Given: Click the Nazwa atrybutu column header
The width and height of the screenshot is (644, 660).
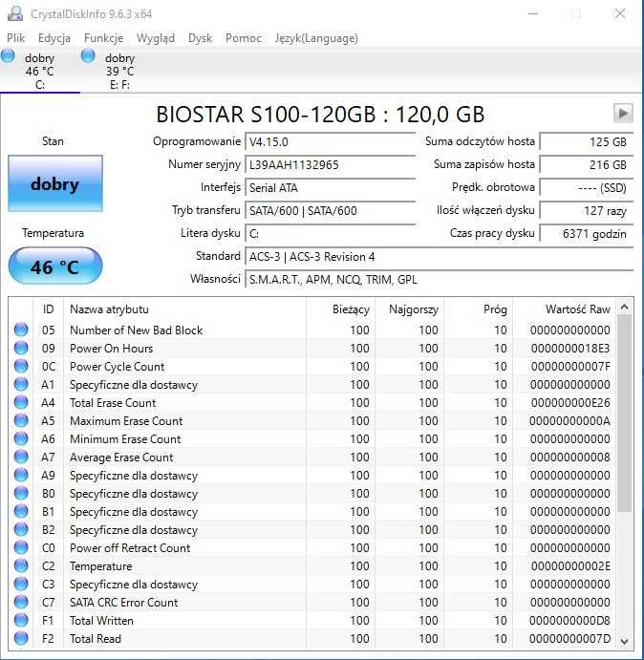Looking at the screenshot, I should 184,309.
